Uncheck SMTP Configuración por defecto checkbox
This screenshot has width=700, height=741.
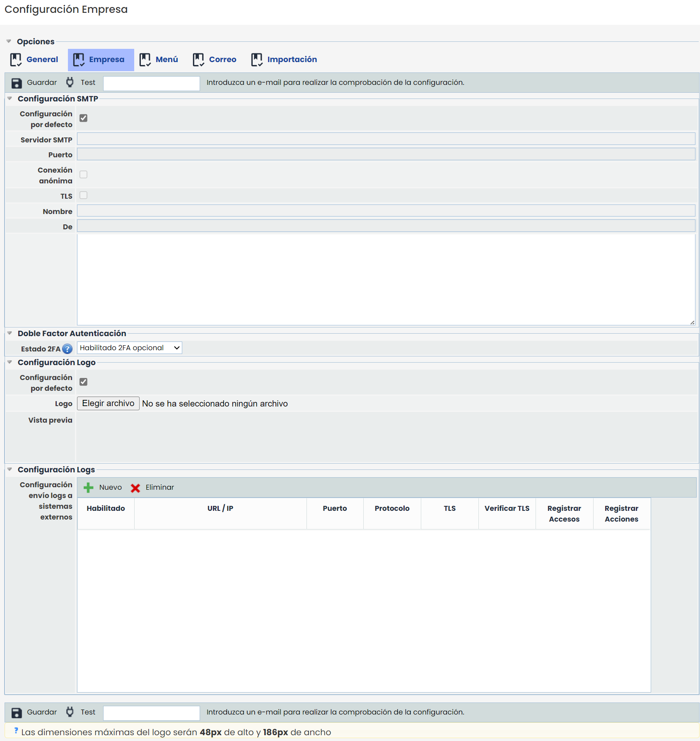pyautogui.click(x=83, y=118)
